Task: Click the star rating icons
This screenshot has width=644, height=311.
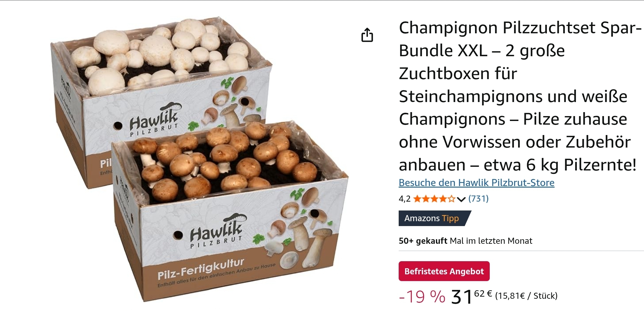Action: tap(434, 199)
